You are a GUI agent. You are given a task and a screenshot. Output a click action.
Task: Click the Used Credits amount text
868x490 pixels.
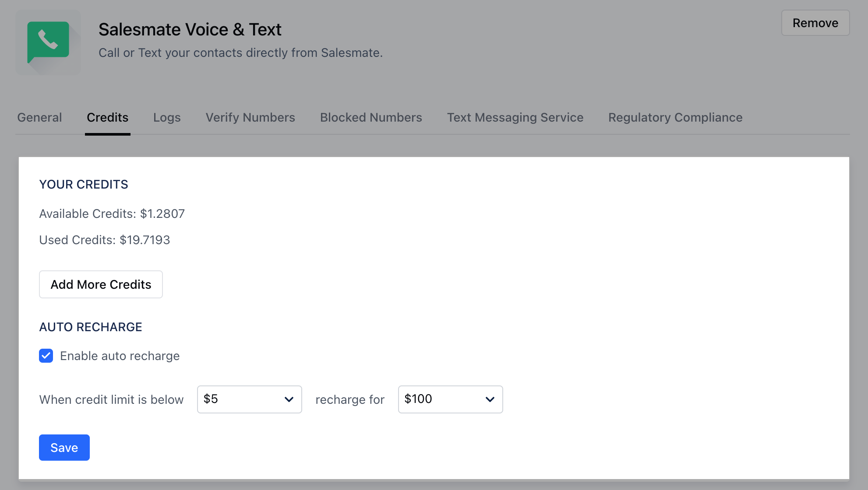145,240
